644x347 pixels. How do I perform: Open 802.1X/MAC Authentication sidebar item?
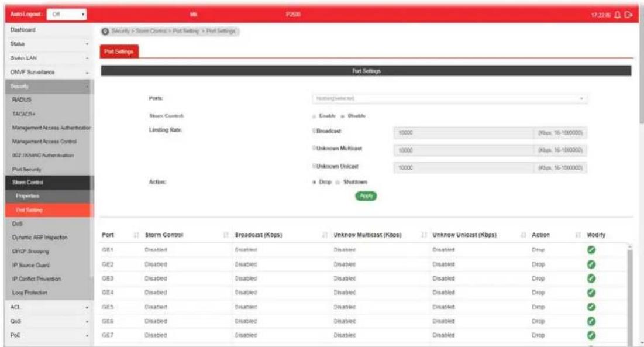[x=43, y=155]
